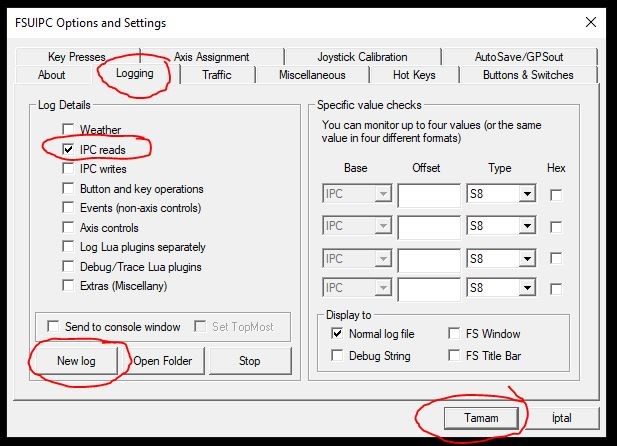Click the Open Folder button
The image size is (617, 446).
click(163, 361)
